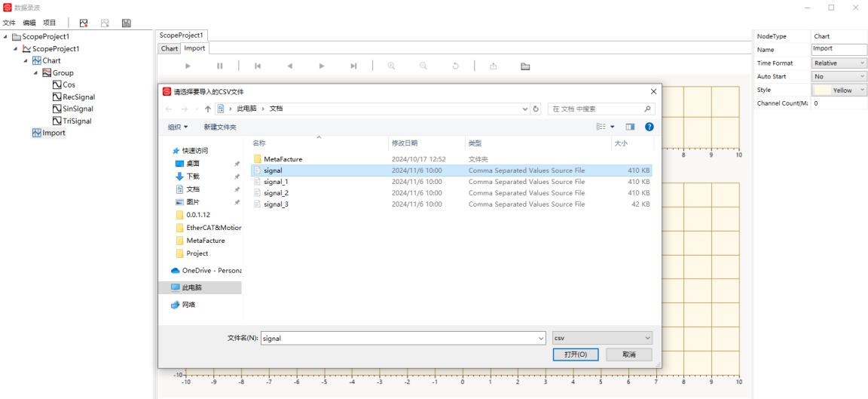Collapse the Group tree node
This screenshot has height=399, width=868.
pos(35,72)
